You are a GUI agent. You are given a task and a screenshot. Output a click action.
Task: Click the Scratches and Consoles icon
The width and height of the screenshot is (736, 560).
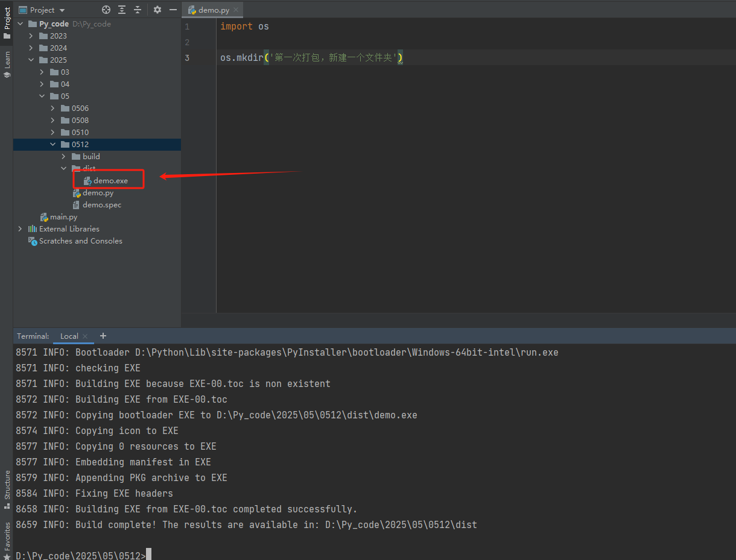pos(33,241)
